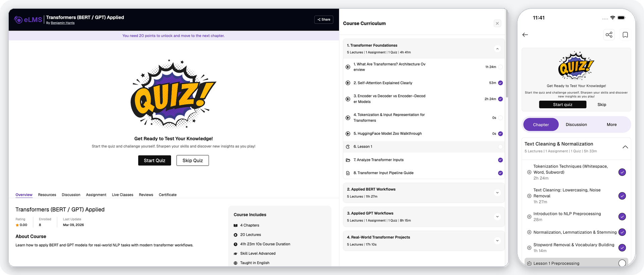This screenshot has height=275, width=644.
Task: Collapse the Transformer Foundations chapter
Action: (497, 49)
